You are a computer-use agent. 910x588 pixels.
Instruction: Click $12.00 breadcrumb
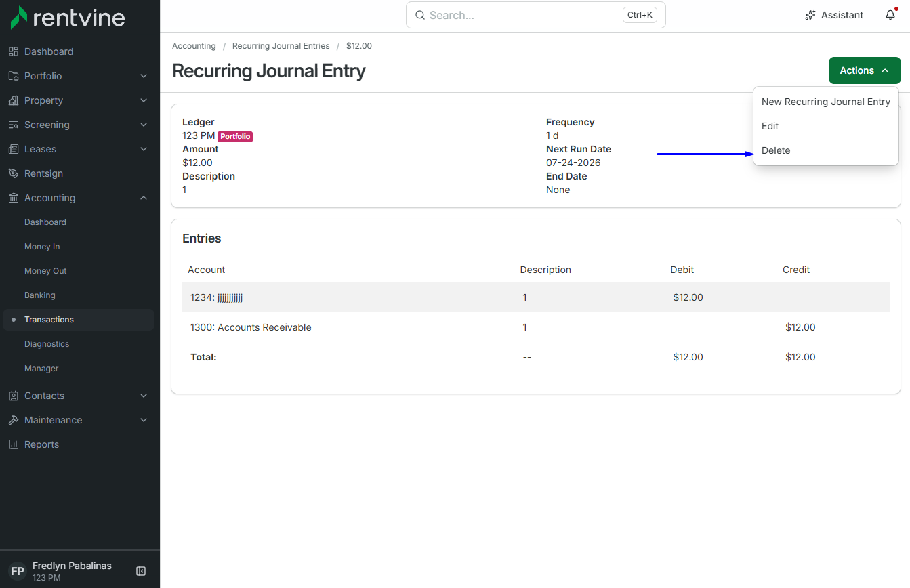tap(359, 46)
